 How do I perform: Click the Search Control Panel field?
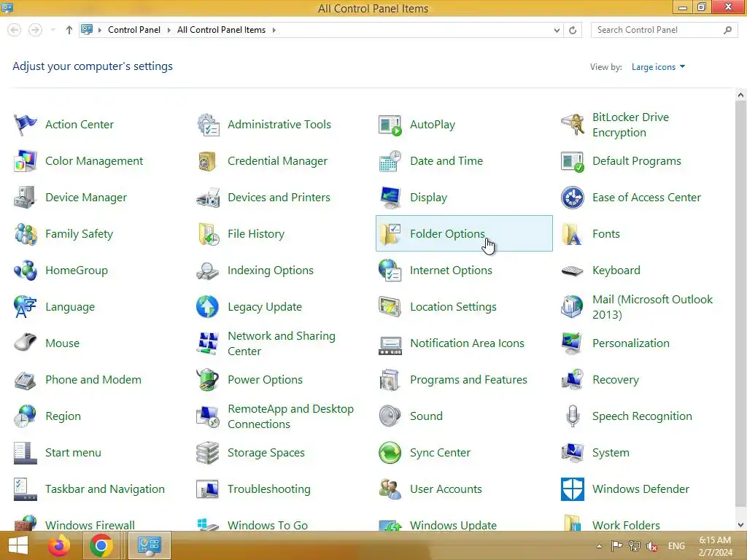664,30
